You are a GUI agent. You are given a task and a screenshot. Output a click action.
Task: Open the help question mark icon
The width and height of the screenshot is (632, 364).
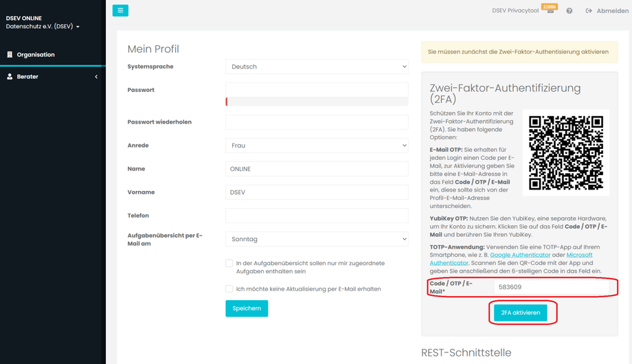click(569, 11)
